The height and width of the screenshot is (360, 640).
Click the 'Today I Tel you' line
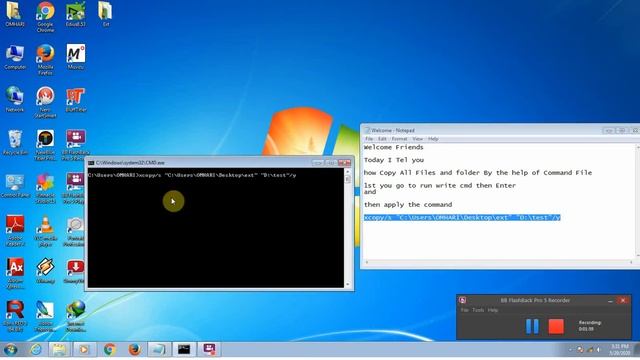point(393,160)
